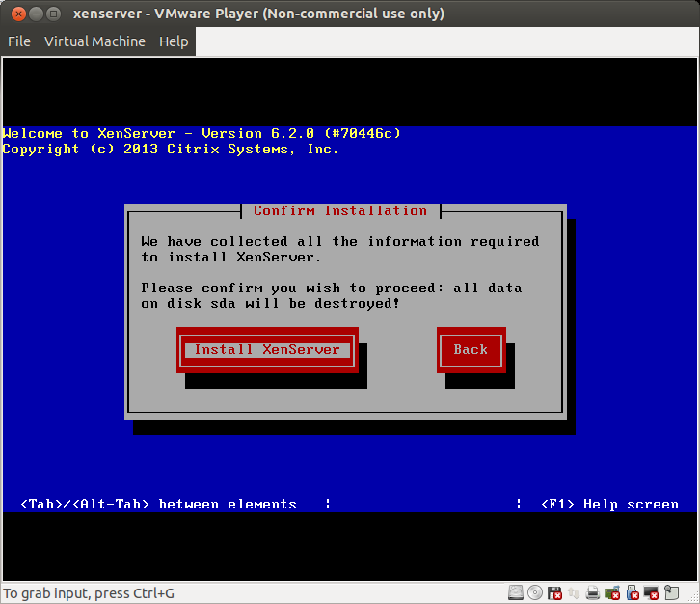Click the disconnected display monitor icon
The height and width of the screenshot is (604, 700).
(x=651, y=592)
